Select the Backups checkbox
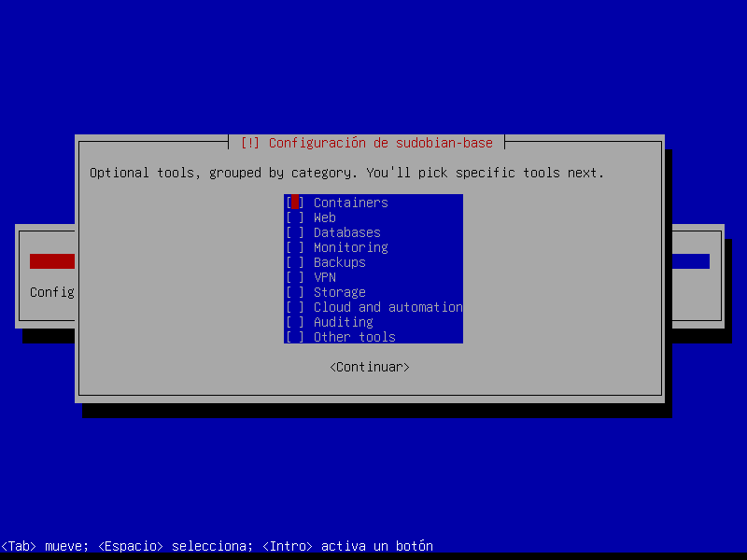The width and height of the screenshot is (747, 560). (x=295, y=262)
